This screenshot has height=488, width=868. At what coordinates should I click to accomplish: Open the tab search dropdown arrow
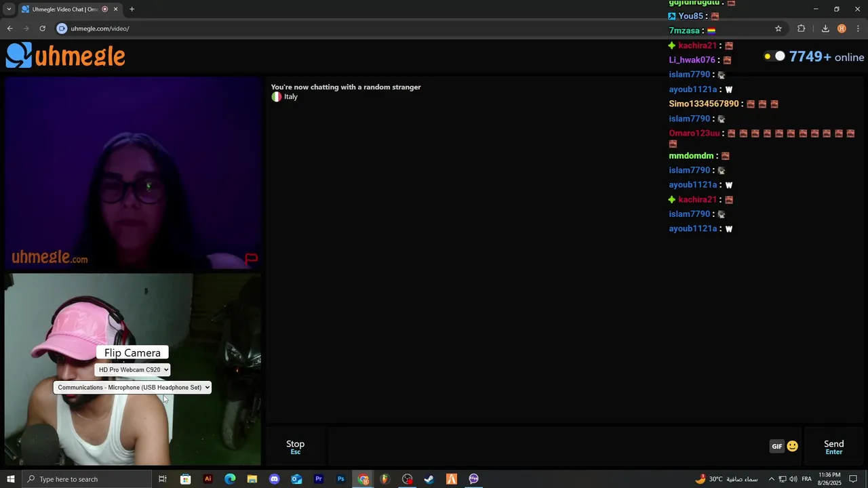click(x=9, y=9)
